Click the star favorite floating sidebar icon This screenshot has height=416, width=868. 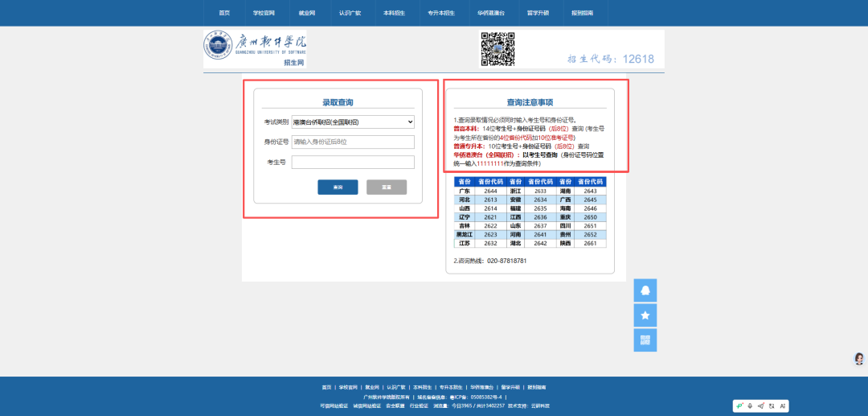click(645, 315)
